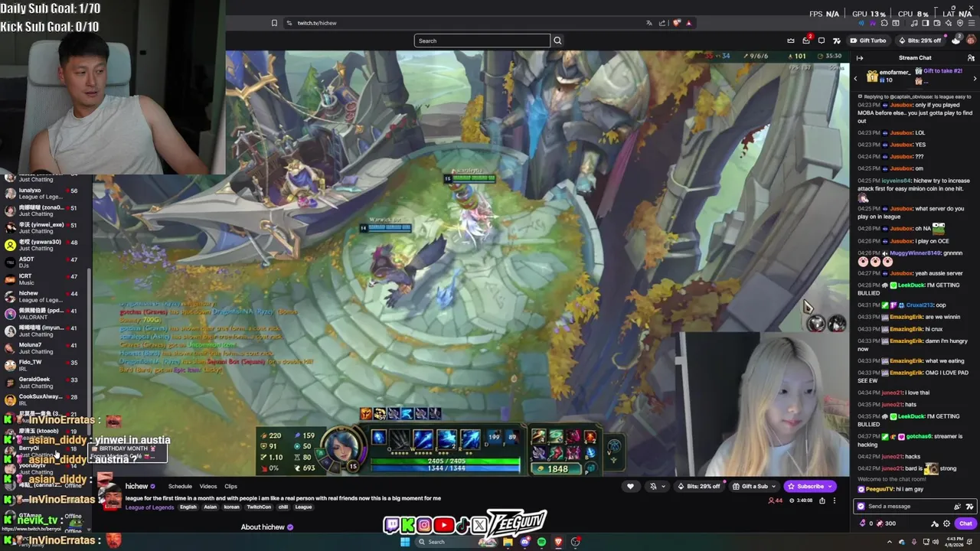Click the purple Chat send button
The image size is (980, 551).
pyautogui.click(x=965, y=523)
